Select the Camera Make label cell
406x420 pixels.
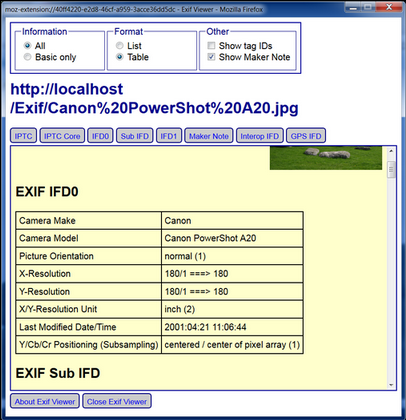pos(89,220)
